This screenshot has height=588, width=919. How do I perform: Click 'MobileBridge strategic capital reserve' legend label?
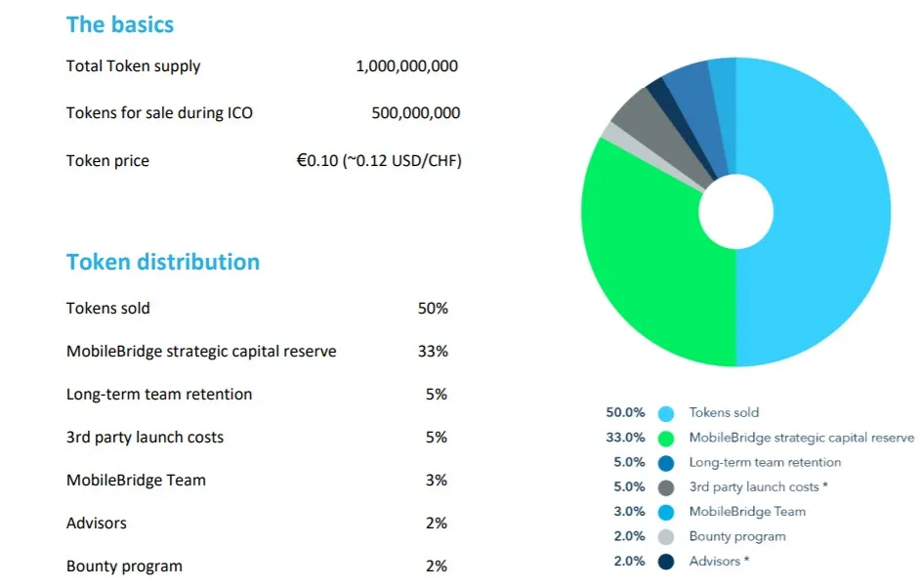(801, 438)
